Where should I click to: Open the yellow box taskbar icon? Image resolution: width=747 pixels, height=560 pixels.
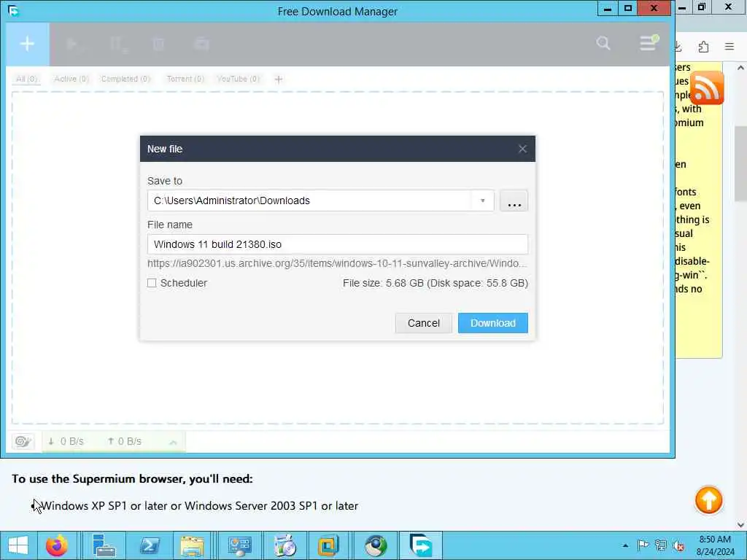pos(328,545)
